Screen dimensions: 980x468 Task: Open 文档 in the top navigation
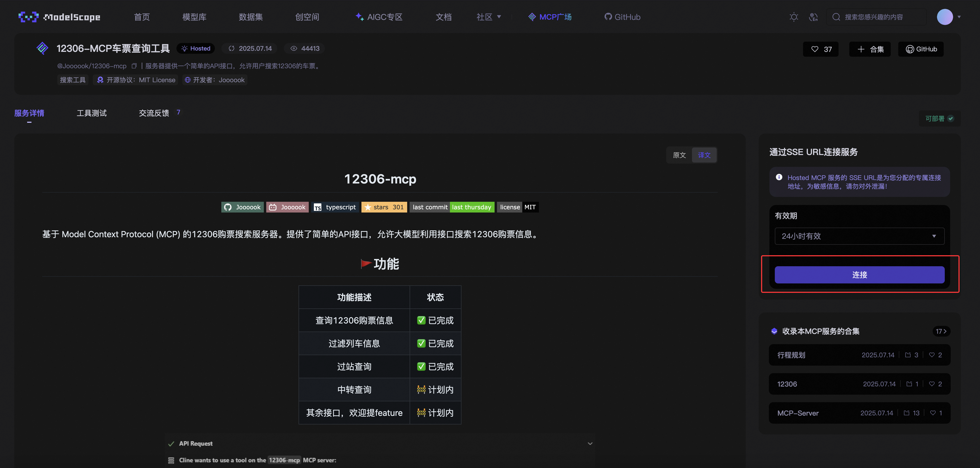point(443,17)
